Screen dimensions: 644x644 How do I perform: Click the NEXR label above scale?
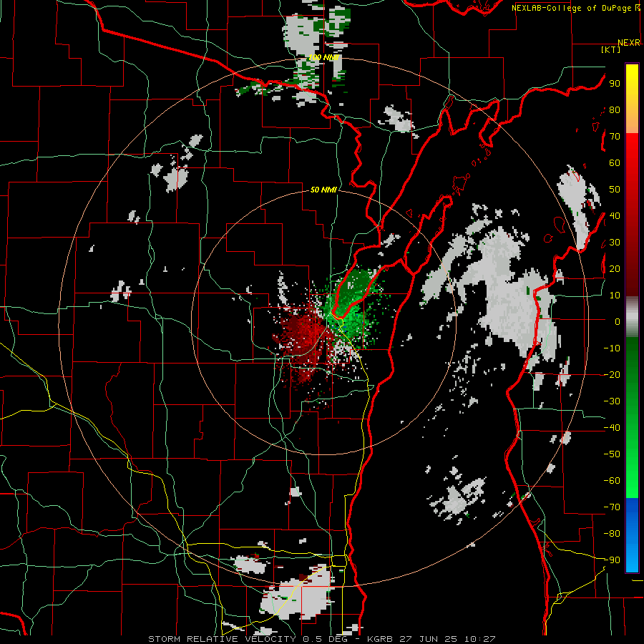[628, 43]
